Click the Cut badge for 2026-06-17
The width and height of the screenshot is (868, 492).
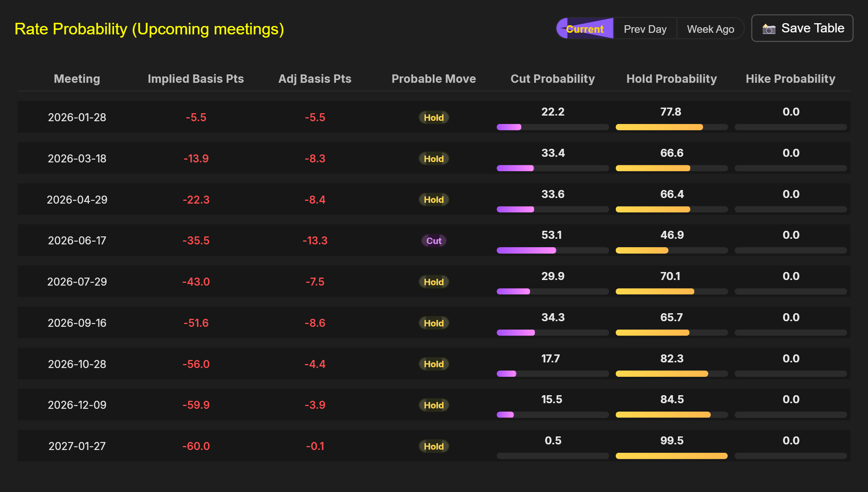click(434, 241)
